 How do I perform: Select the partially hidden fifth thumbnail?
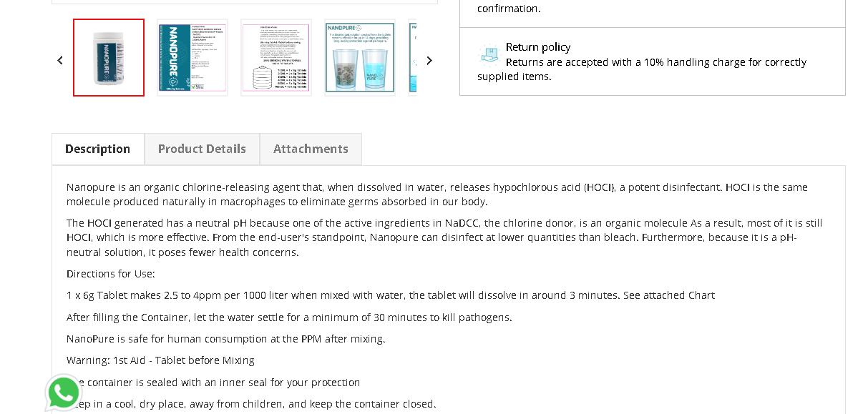[x=412, y=57]
